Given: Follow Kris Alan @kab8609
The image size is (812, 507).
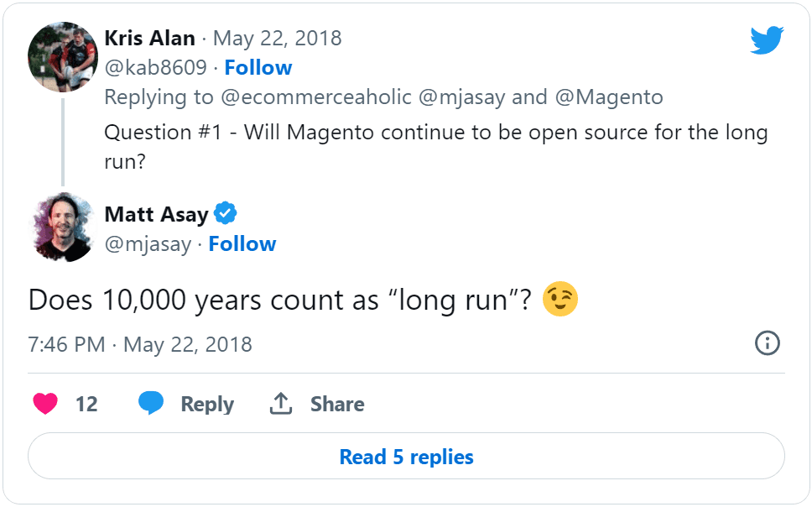Looking at the screenshot, I should (x=258, y=68).
